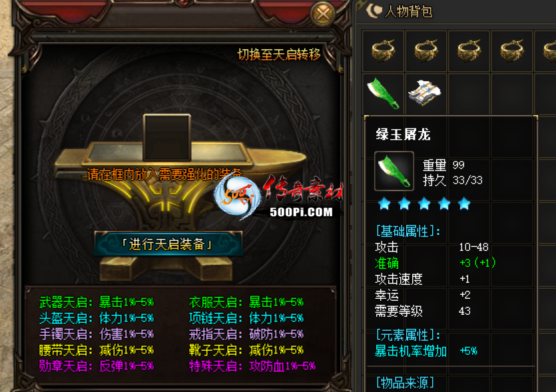Click the 武器天启 暴击 info line
The image size is (556, 392).
97,302
